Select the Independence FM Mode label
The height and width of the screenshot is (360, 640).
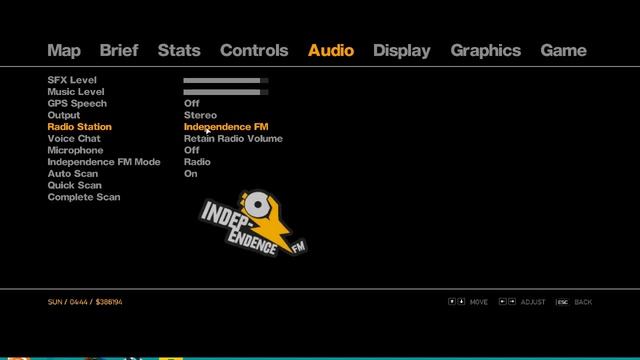click(104, 162)
